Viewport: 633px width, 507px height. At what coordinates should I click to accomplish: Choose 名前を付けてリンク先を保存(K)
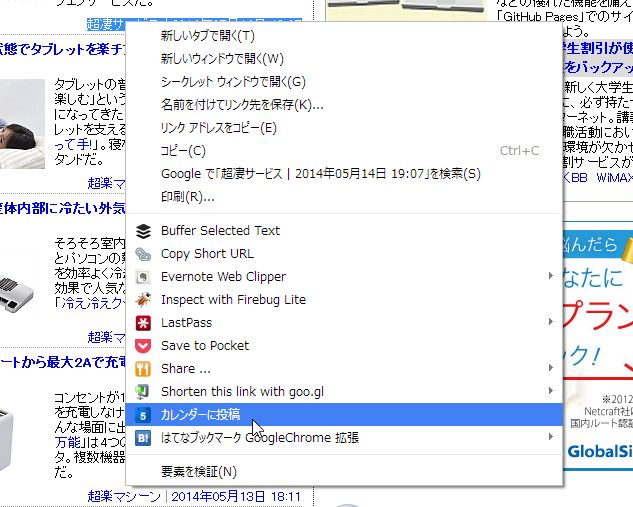click(x=344, y=105)
